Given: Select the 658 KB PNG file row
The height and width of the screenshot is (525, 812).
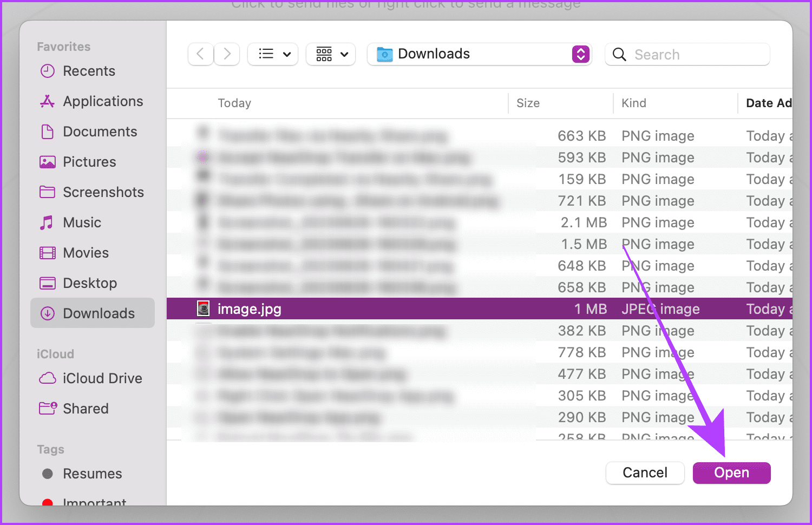Looking at the screenshot, I should 480,287.
